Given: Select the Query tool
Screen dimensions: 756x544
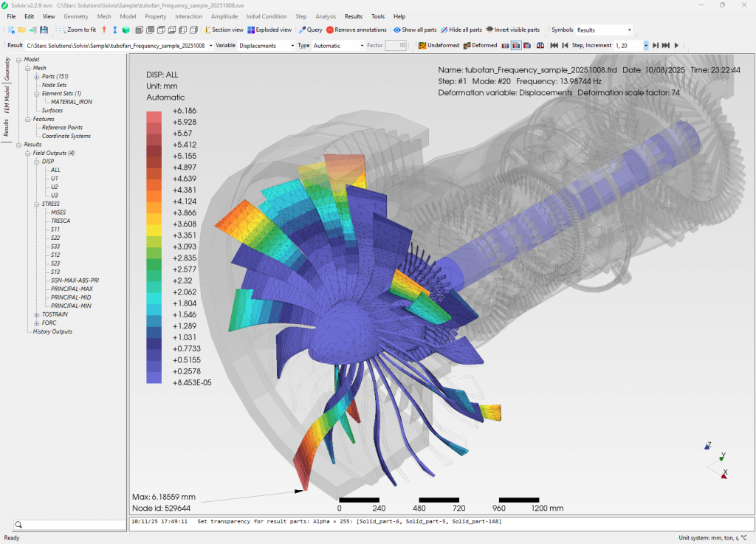Looking at the screenshot, I should 310,30.
